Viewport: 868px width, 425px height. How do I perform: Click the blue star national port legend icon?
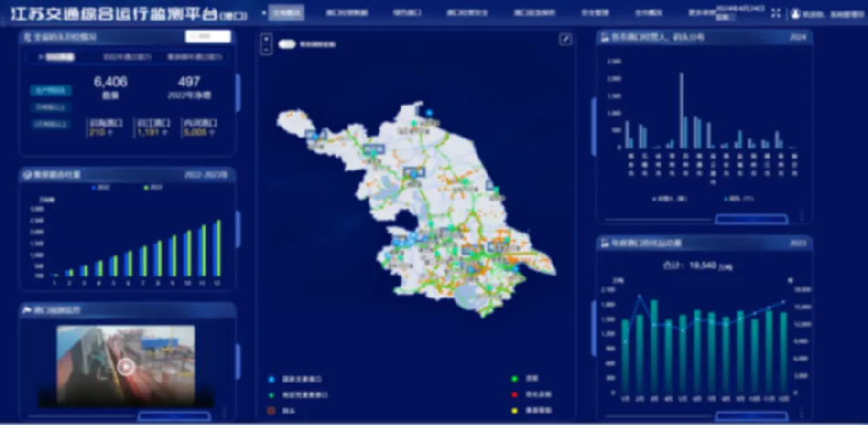271,380
